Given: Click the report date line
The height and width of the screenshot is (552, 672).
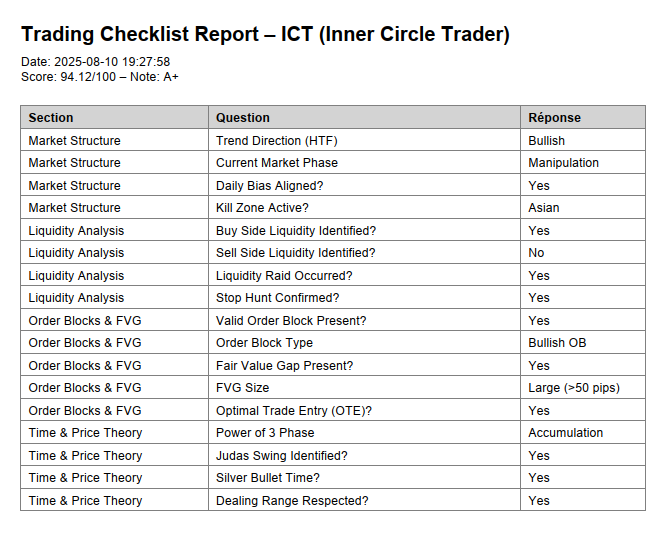Looking at the screenshot, I should 95,62.
